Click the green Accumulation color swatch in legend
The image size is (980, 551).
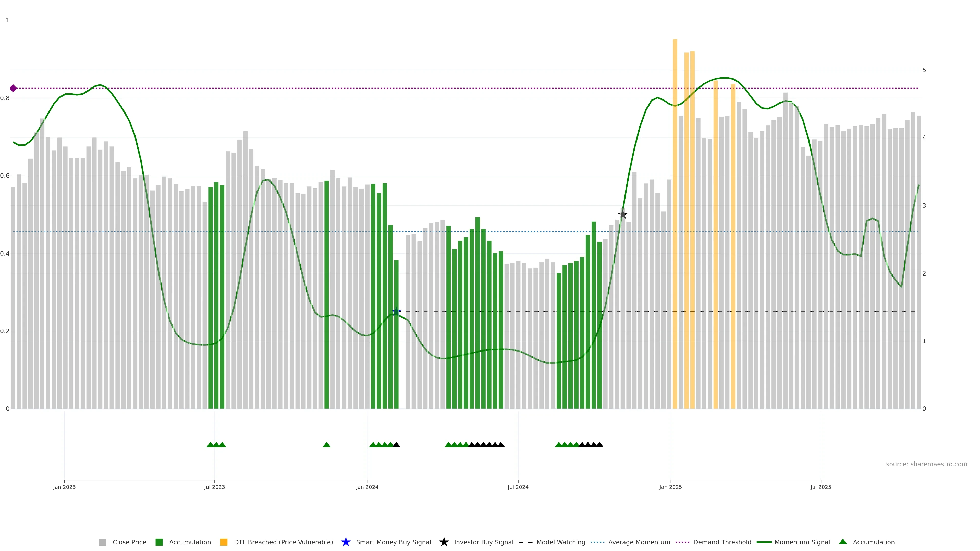click(x=159, y=542)
